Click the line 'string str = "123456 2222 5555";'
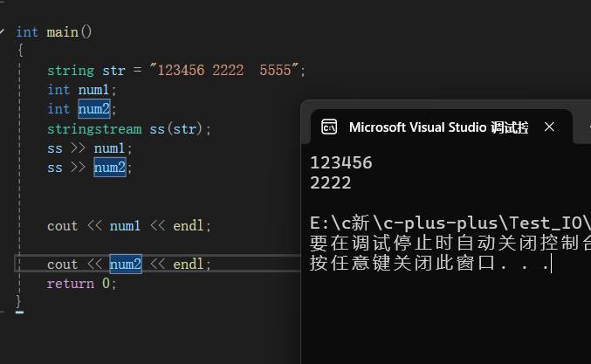The height and width of the screenshot is (364, 591). coord(176,70)
